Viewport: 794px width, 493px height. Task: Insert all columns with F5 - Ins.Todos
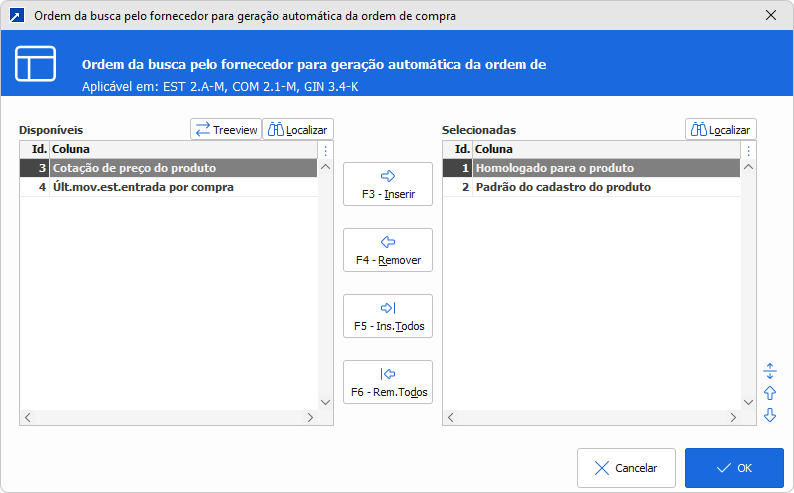point(388,316)
